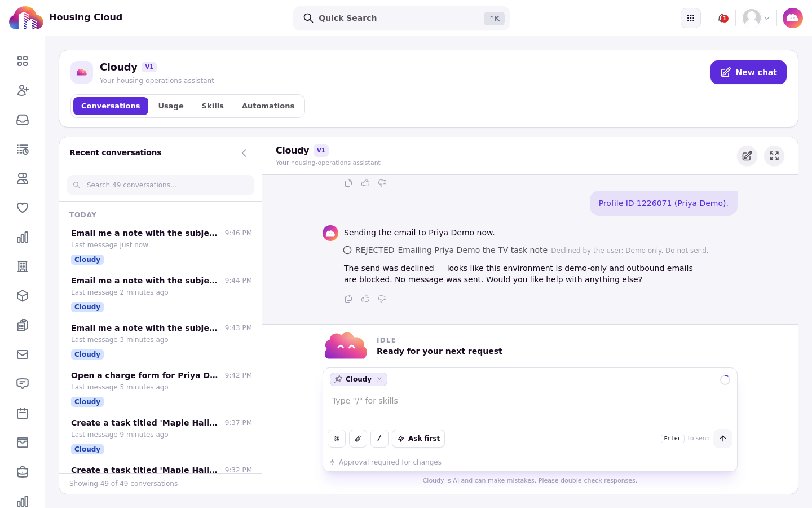
Task: Attach a file with paperclip button
Action: [358, 439]
